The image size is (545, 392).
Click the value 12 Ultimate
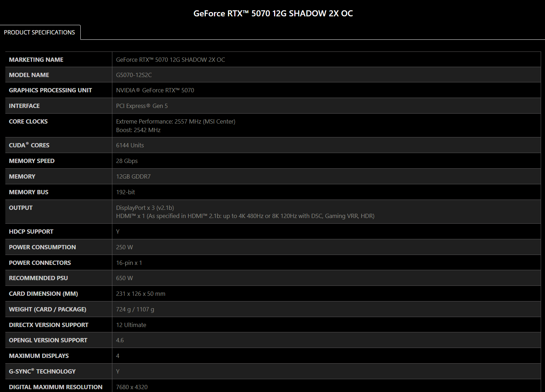(131, 325)
